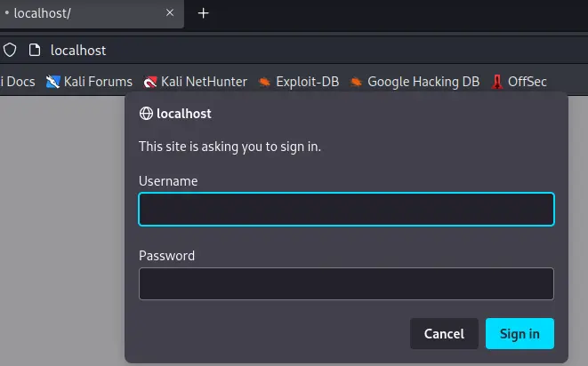588x366 pixels.
Task: Open the partially visible Docs bookmark
Action: 18,82
